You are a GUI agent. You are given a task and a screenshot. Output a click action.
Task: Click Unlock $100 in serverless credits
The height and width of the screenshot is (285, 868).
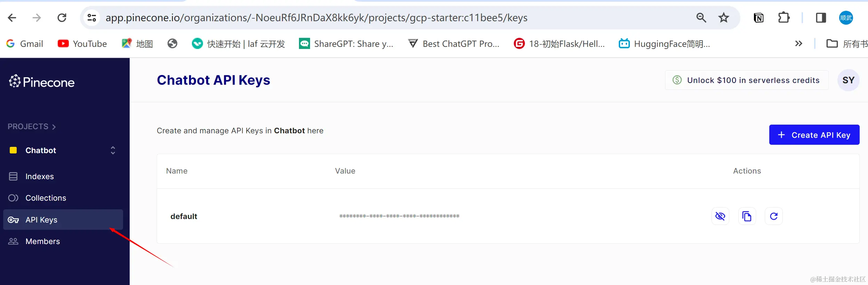tap(747, 80)
